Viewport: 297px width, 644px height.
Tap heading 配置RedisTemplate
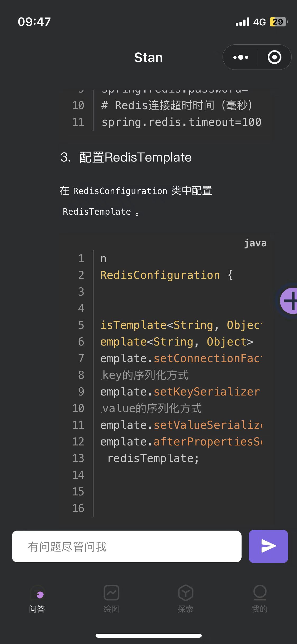click(135, 157)
